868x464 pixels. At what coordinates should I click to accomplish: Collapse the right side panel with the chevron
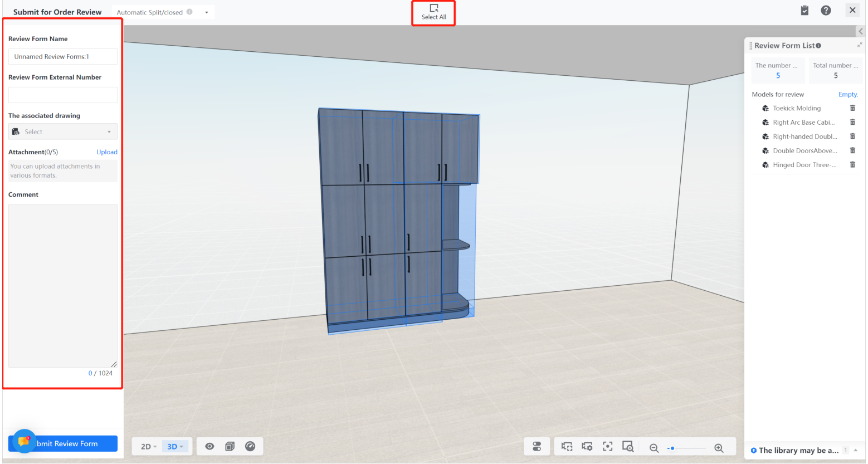point(860,31)
